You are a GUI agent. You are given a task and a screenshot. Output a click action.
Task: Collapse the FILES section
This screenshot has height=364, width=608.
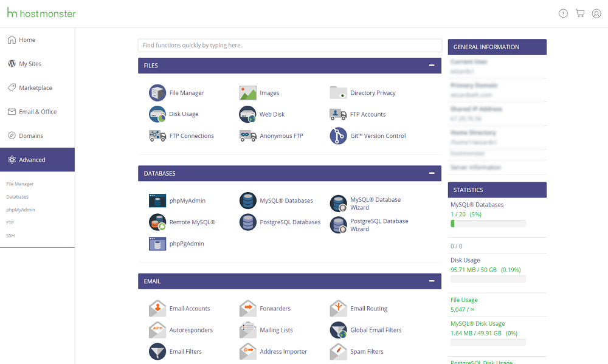tap(432, 66)
